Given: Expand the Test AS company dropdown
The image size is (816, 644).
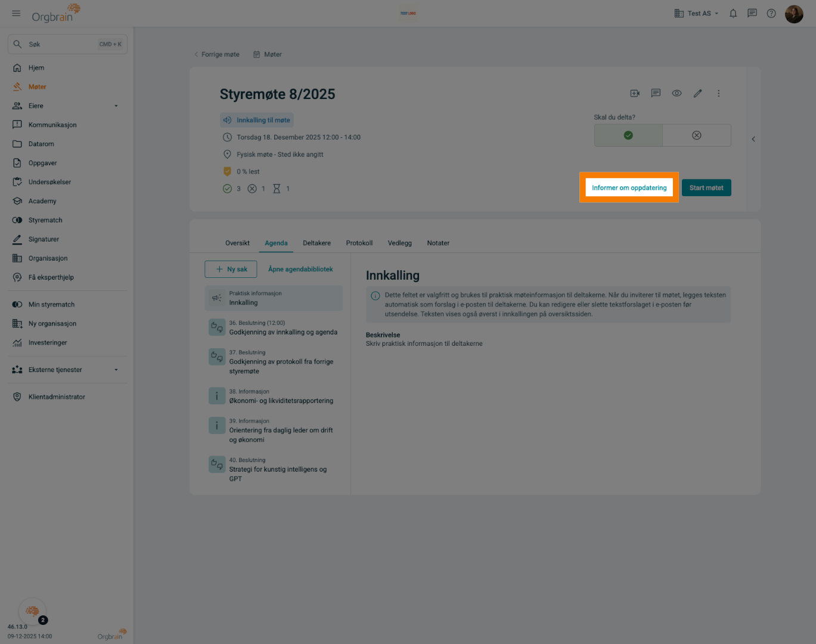Looking at the screenshot, I should 696,13.
